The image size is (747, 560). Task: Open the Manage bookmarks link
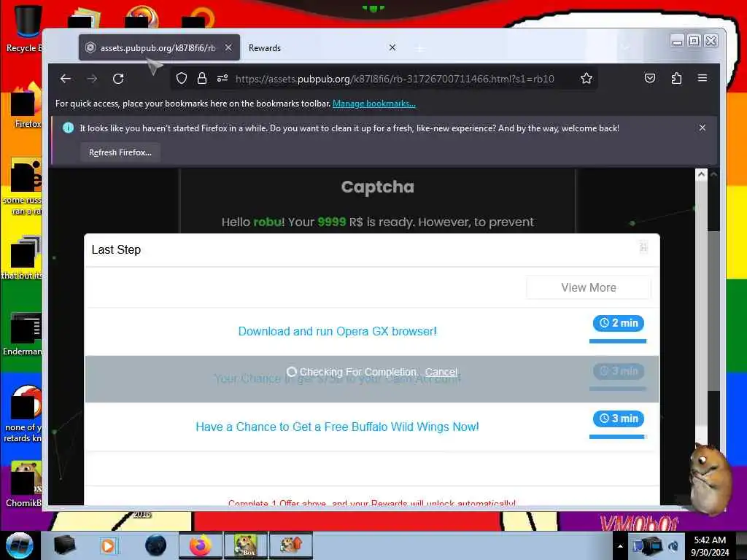click(x=374, y=104)
